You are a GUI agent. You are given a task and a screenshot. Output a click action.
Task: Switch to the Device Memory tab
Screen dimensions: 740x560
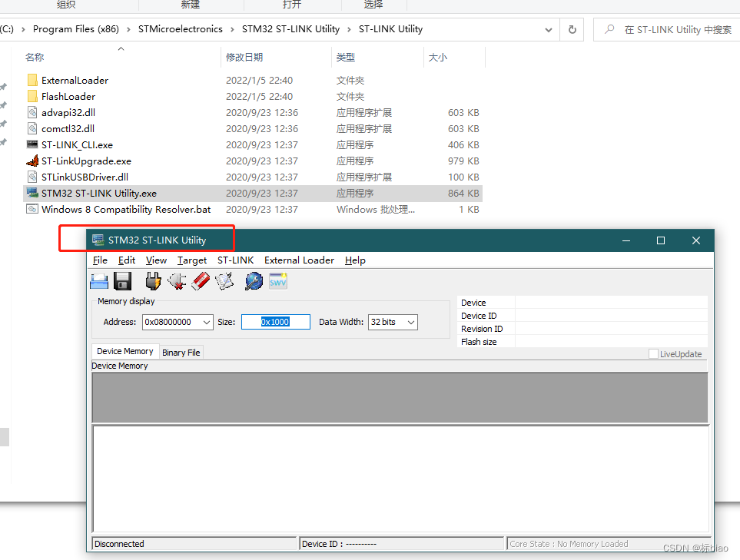click(125, 352)
